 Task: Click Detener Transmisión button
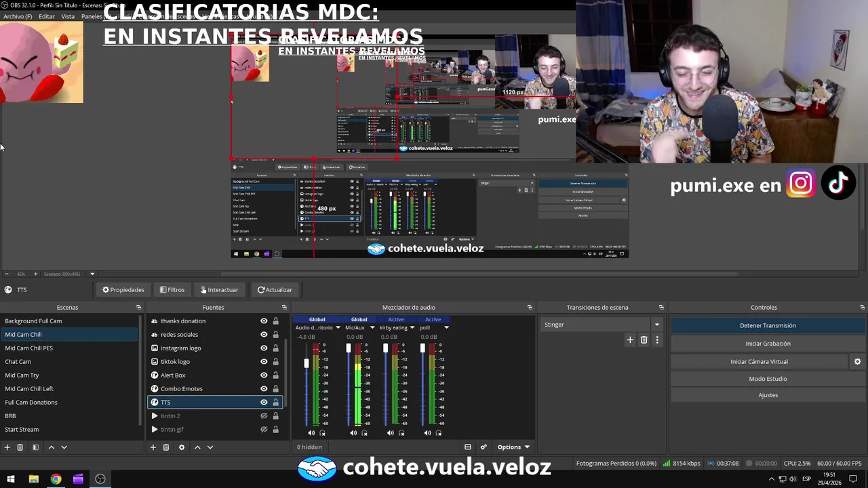point(768,325)
